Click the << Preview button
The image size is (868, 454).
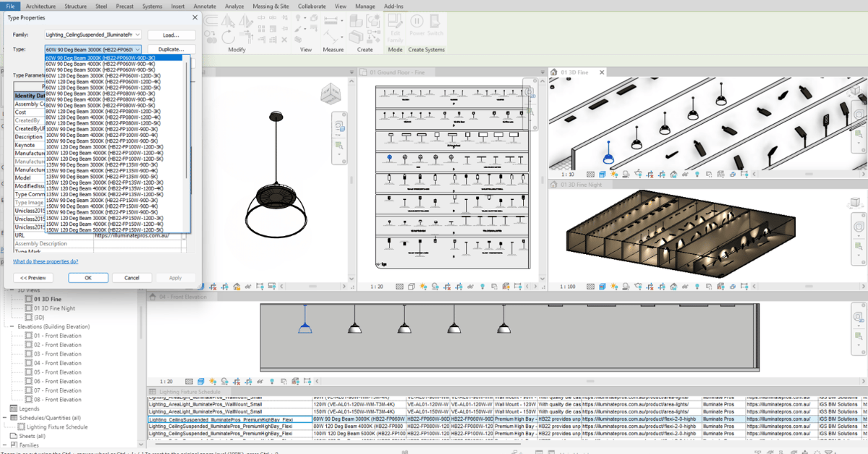coord(33,278)
